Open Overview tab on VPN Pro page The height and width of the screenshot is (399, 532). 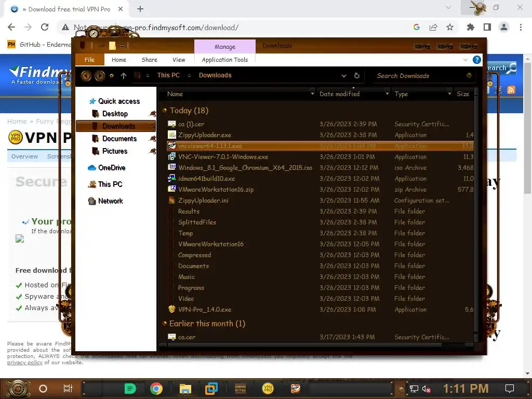(24, 156)
